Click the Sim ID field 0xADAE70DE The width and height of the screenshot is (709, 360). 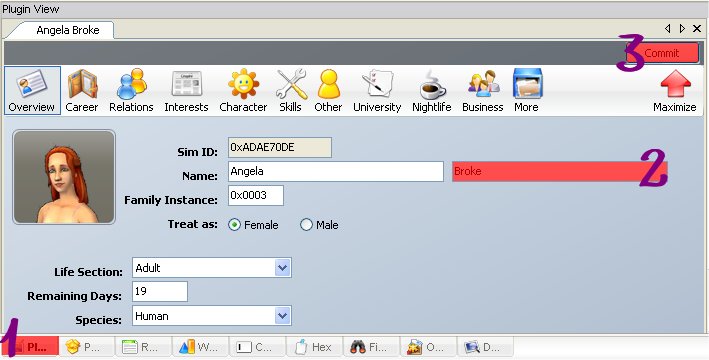(x=280, y=147)
